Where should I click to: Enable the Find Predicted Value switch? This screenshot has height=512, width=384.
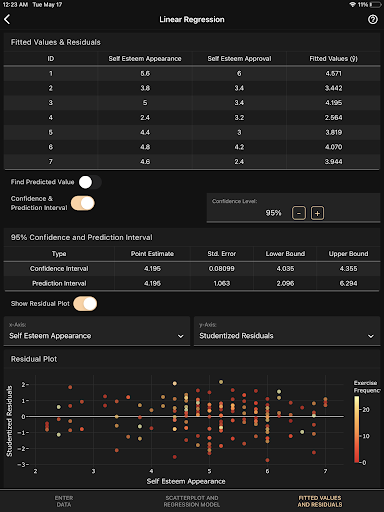click(90, 182)
